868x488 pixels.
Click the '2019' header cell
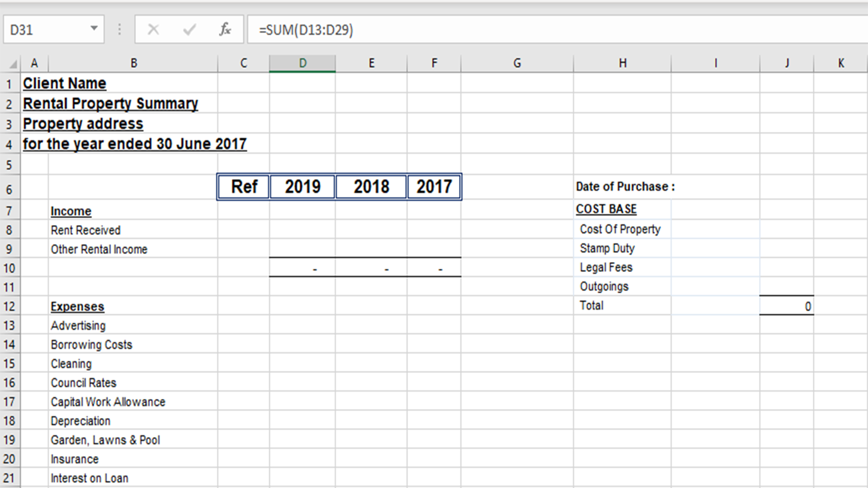tap(302, 187)
